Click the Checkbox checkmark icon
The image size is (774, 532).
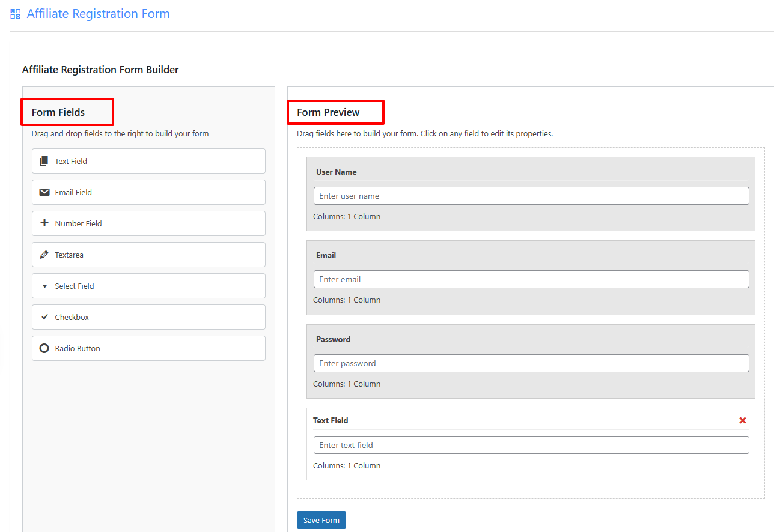(x=44, y=317)
